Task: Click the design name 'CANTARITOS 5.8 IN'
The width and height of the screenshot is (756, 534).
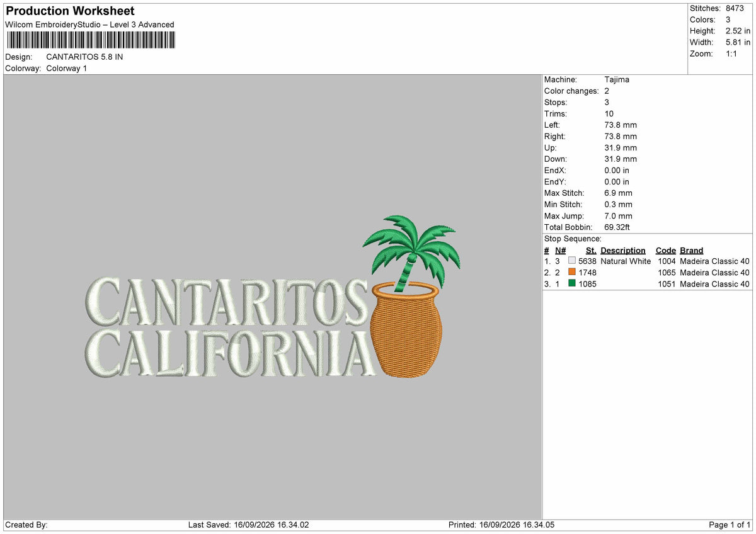Action: pos(84,57)
